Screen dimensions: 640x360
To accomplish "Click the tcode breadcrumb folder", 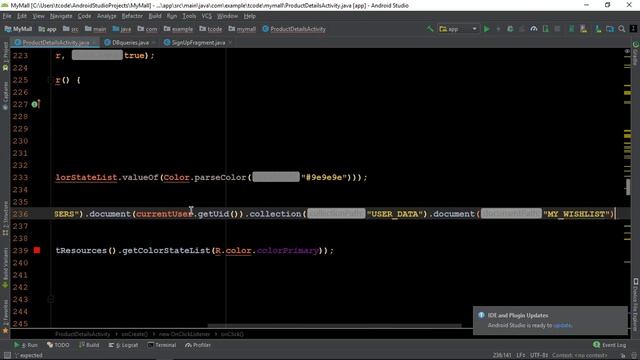I will 211,29.
